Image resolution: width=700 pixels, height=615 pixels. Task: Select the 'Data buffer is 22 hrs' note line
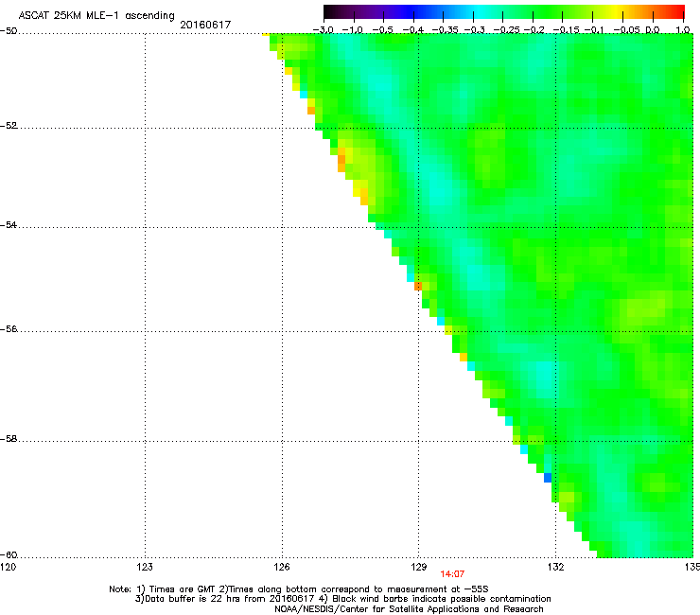pyautogui.click(x=342, y=599)
